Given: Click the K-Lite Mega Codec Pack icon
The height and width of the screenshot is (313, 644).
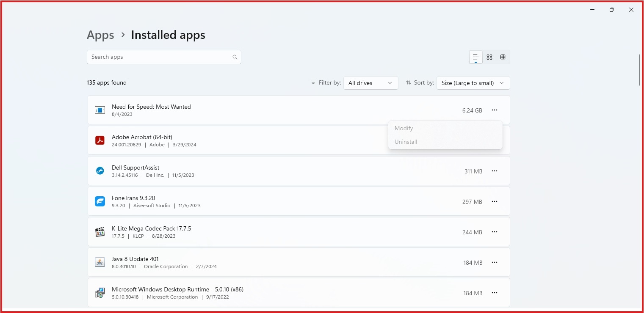Looking at the screenshot, I should click(x=100, y=231).
